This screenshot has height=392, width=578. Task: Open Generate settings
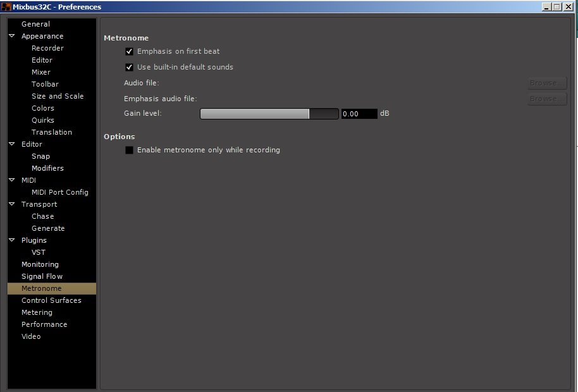48,228
